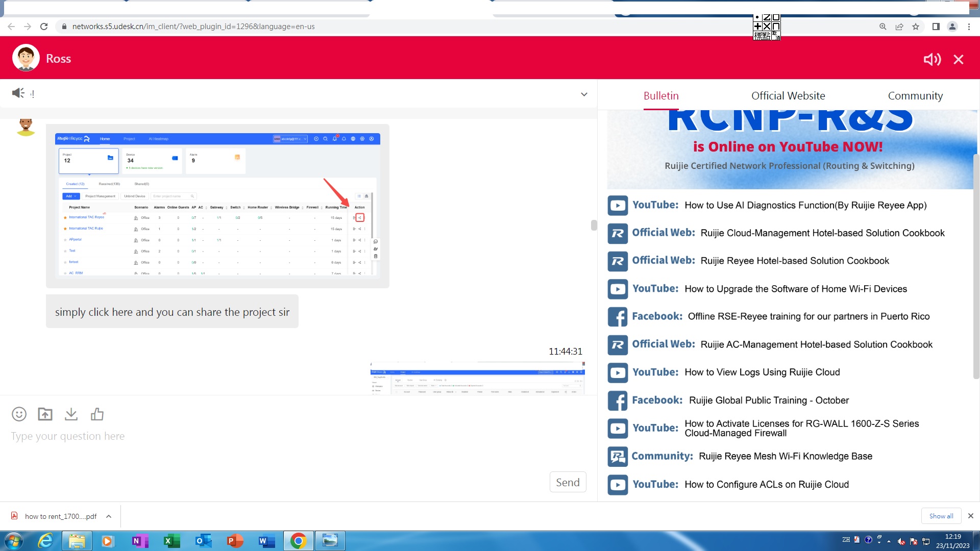Click Show all downloads button

(941, 516)
